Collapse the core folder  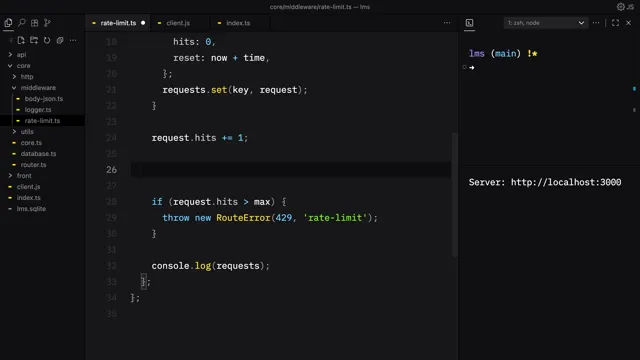23,66
